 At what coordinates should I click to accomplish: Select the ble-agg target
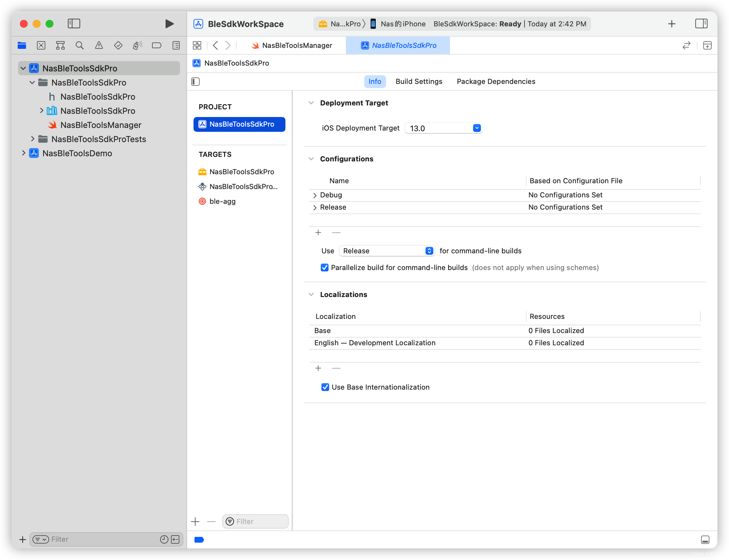tap(222, 201)
